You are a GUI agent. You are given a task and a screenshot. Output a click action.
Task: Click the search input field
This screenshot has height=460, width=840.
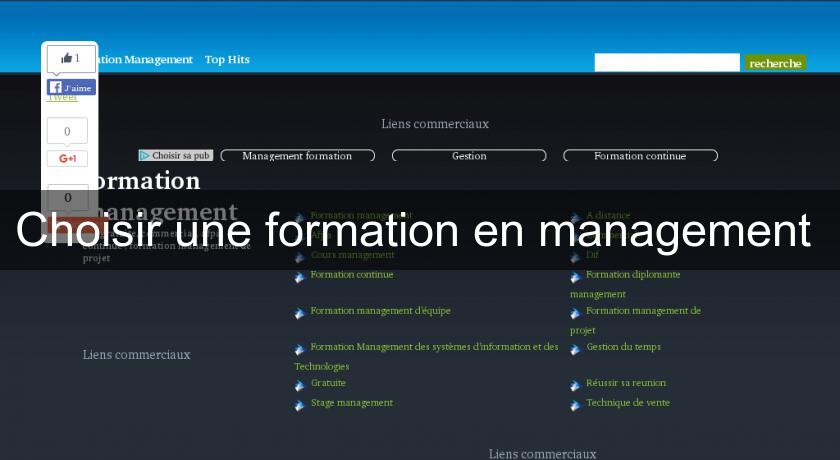667,63
